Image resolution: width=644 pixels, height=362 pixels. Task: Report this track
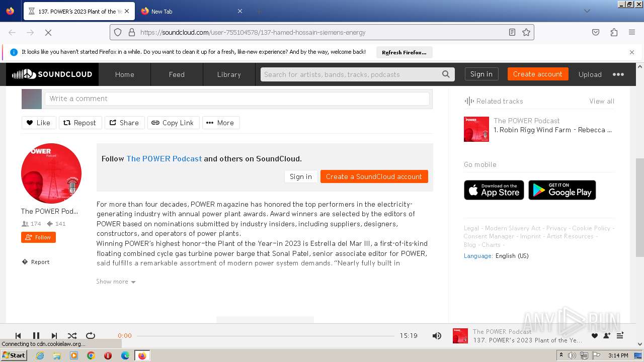(x=36, y=262)
